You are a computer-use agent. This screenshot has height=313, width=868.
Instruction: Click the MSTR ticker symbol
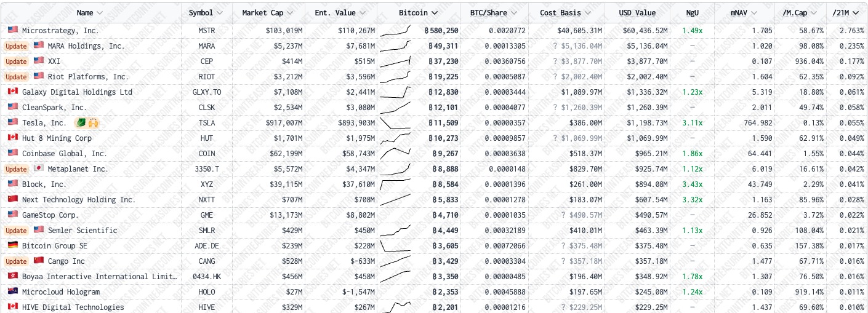pos(207,30)
